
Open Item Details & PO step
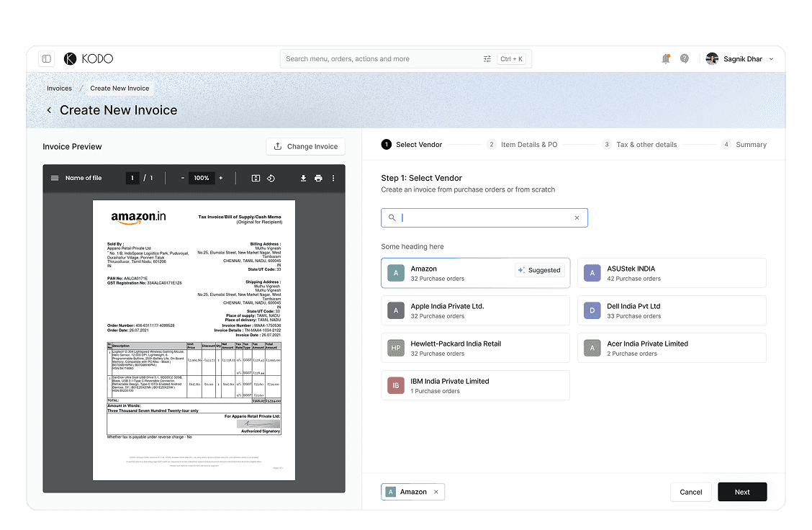coord(523,145)
